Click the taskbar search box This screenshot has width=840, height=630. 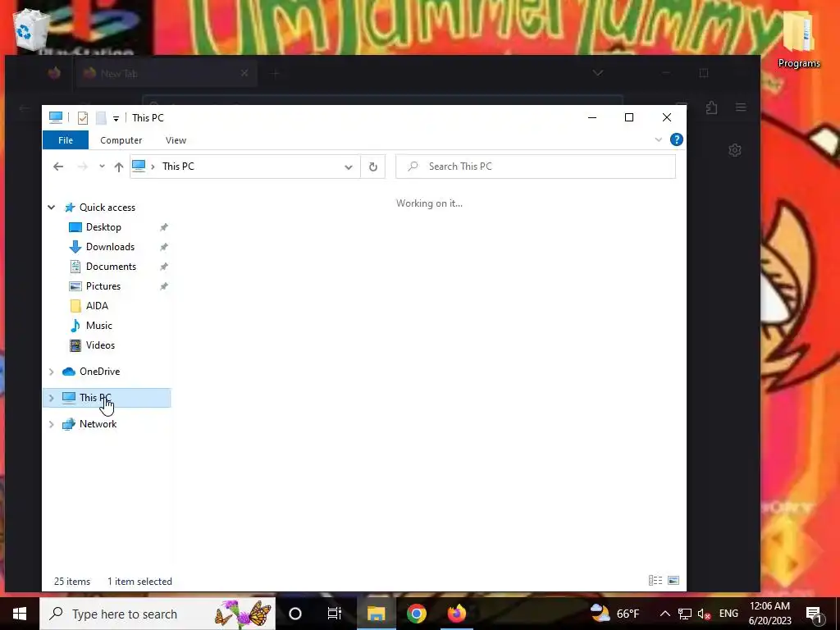point(157,614)
